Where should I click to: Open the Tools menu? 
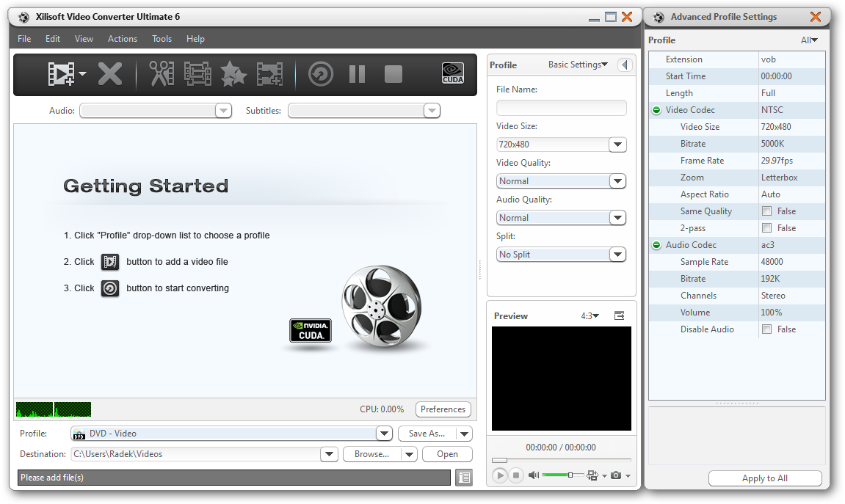(162, 39)
